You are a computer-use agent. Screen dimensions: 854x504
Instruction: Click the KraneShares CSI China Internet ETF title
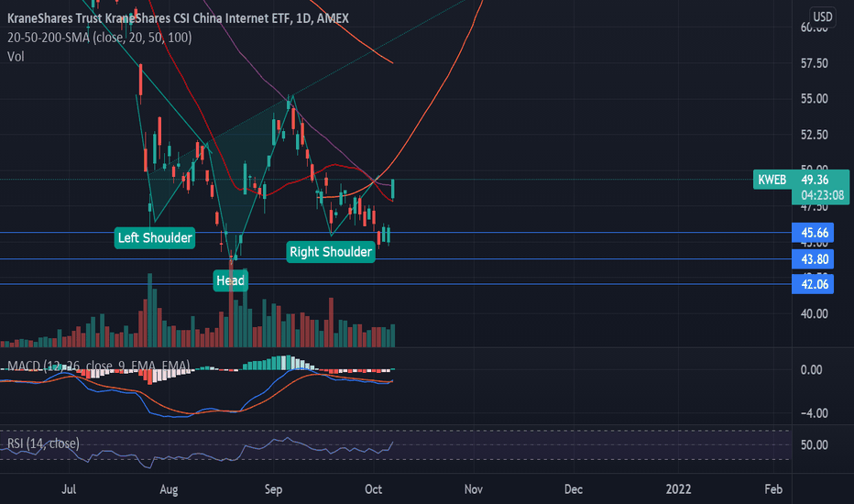[x=178, y=18]
